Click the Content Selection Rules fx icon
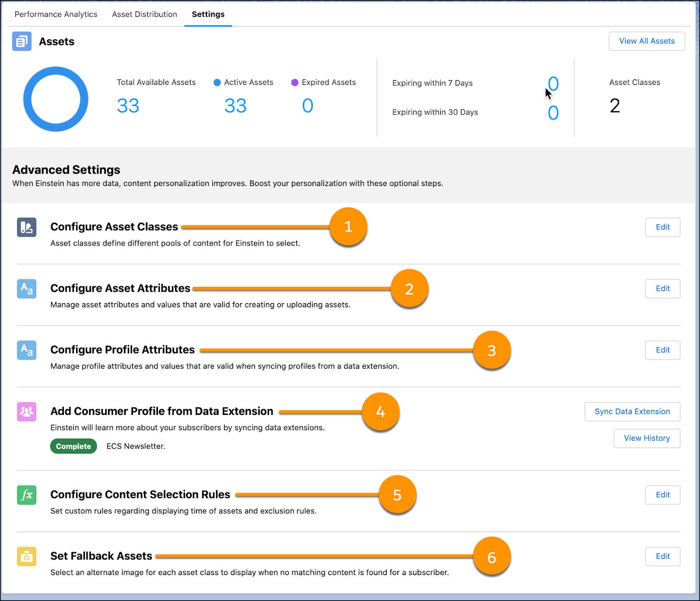The width and height of the screenshot is (700, 601). coord(27,495)
